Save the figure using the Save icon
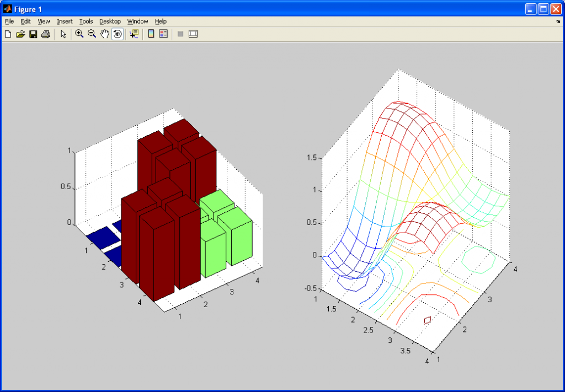 pos(33,34)
